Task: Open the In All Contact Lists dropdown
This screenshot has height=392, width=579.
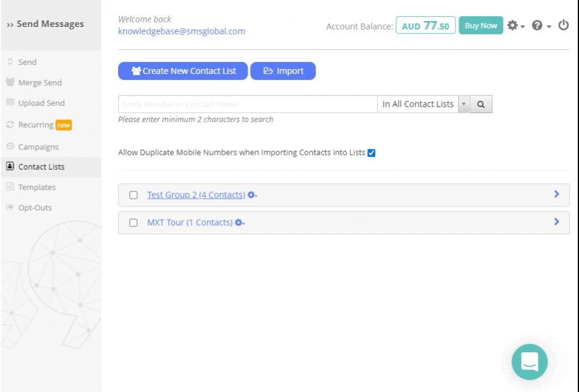Action: 424,104
